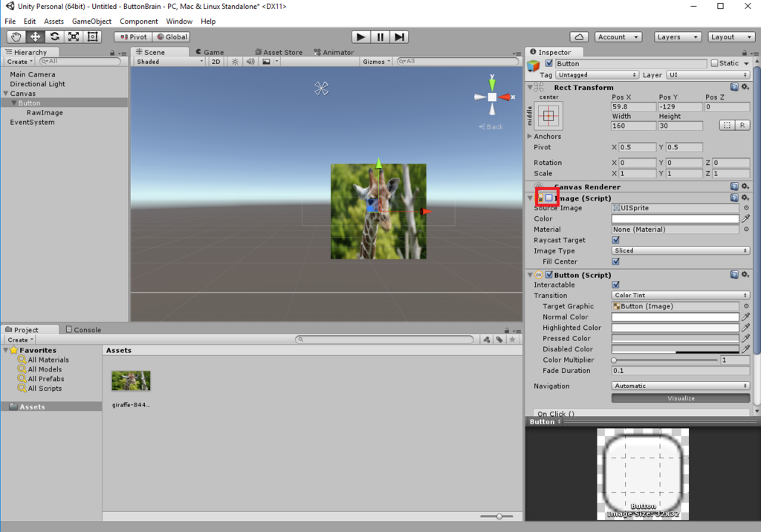Click Pressed Color eyedropper icon

(x=746, y=338)
